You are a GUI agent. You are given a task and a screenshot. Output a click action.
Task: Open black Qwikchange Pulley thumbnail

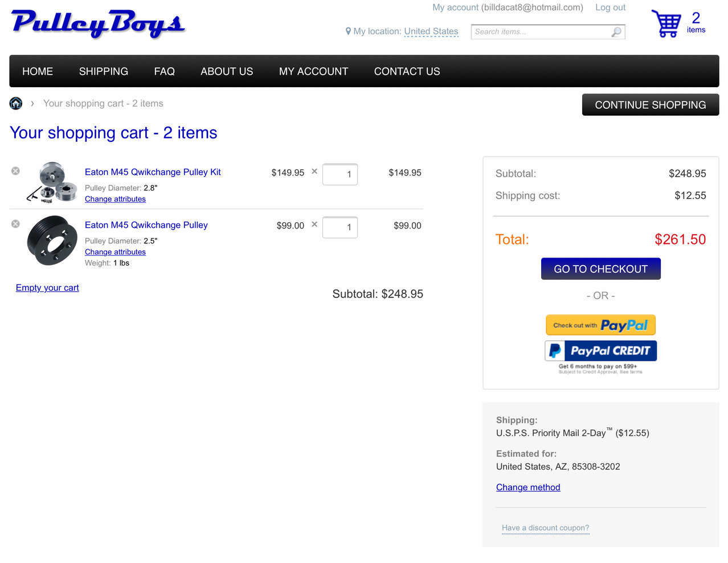click(x=52, y=240)
